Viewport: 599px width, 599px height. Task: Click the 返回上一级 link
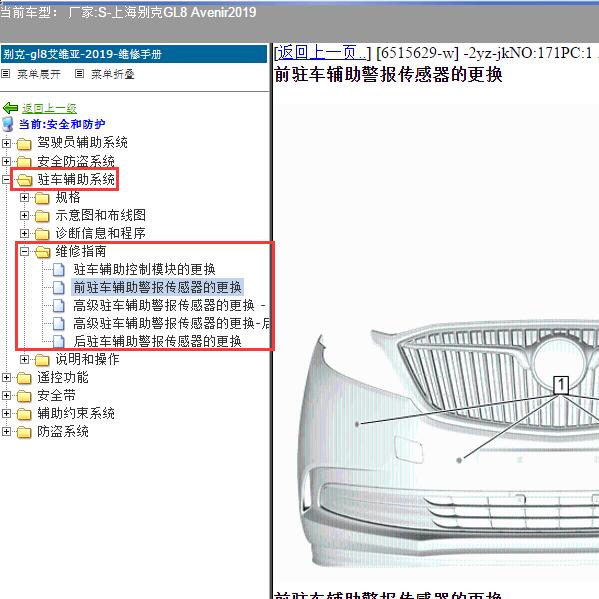point(49,108)
